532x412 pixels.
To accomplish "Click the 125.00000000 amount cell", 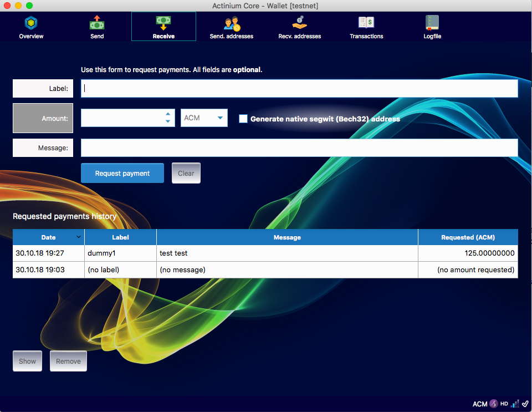I will pyautogui.click(x=468, y=253).
